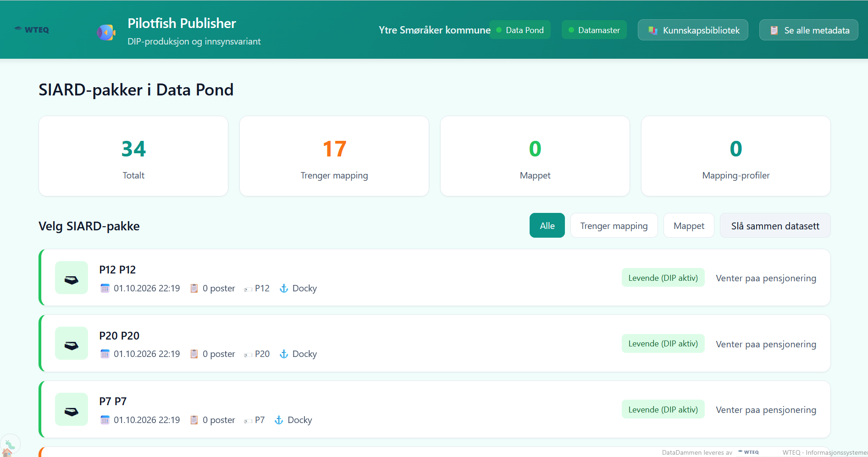Click Venter paa pensjonering in P12 row

(x=766, y=278)
